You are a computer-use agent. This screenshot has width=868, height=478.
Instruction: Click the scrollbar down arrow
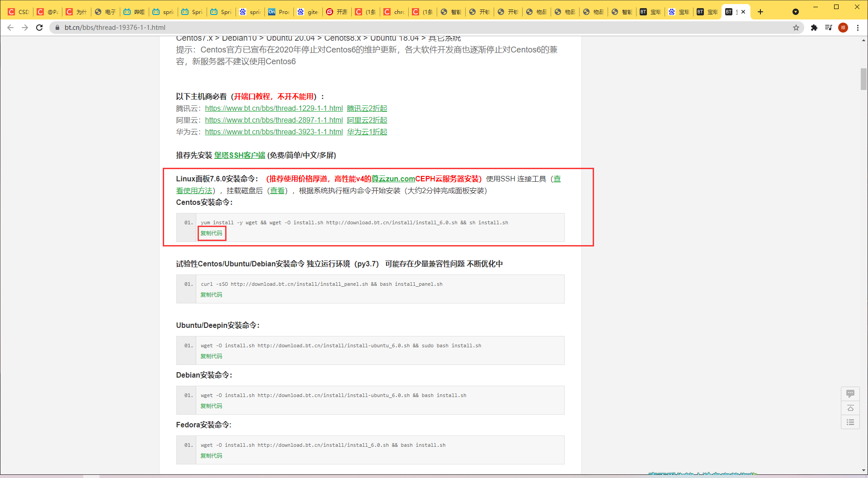coord(863,470)
